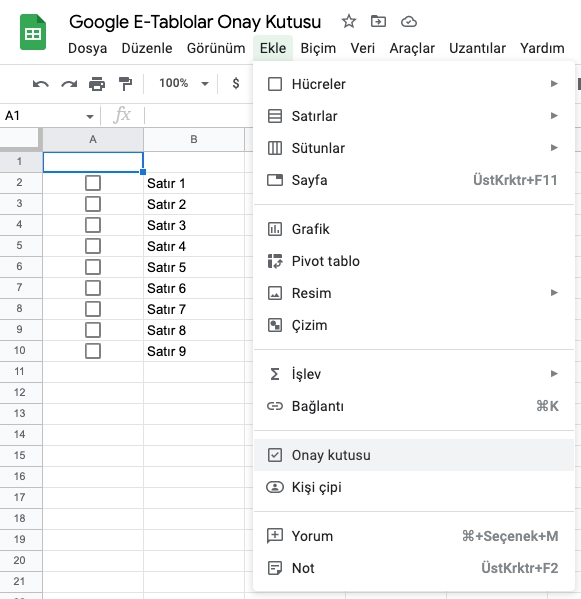This screenshot has height=599, width=581.
Task: Open the Araçlar menu
Action: point(412,49)
